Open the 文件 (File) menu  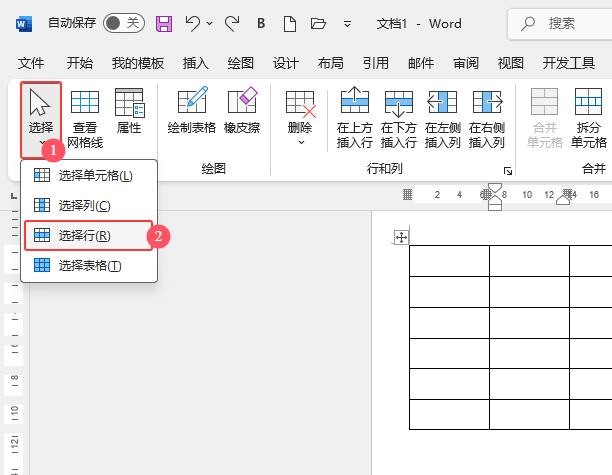click(30, 62)
